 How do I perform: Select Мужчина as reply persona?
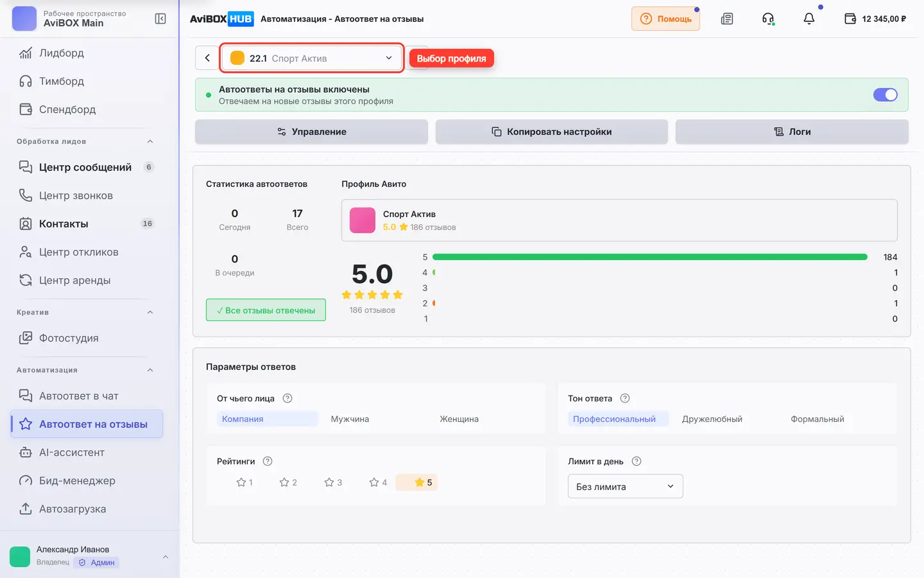pyautogui.click(x=350, y=419)
